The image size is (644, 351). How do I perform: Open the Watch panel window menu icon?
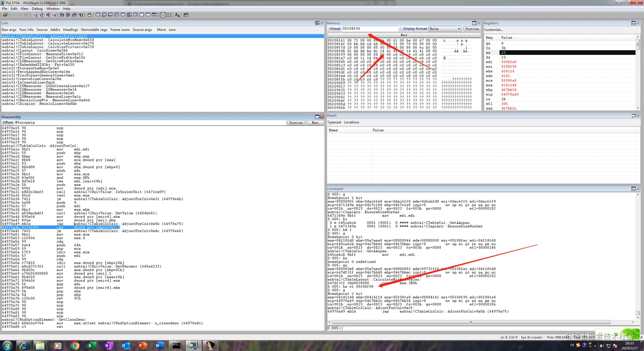[x=633, y=116]
